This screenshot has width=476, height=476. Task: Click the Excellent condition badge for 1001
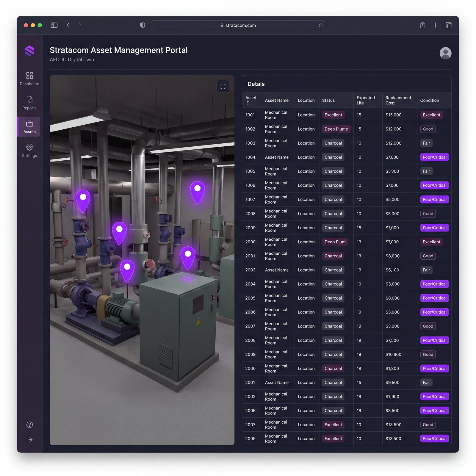(x=431, y=115)
